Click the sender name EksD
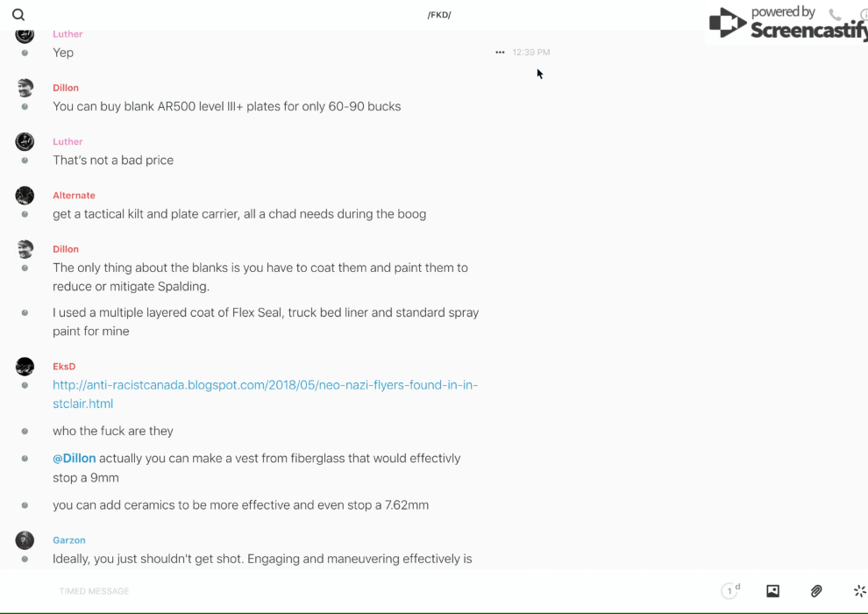Screen dimensions: 868x614 click(64, 367)
